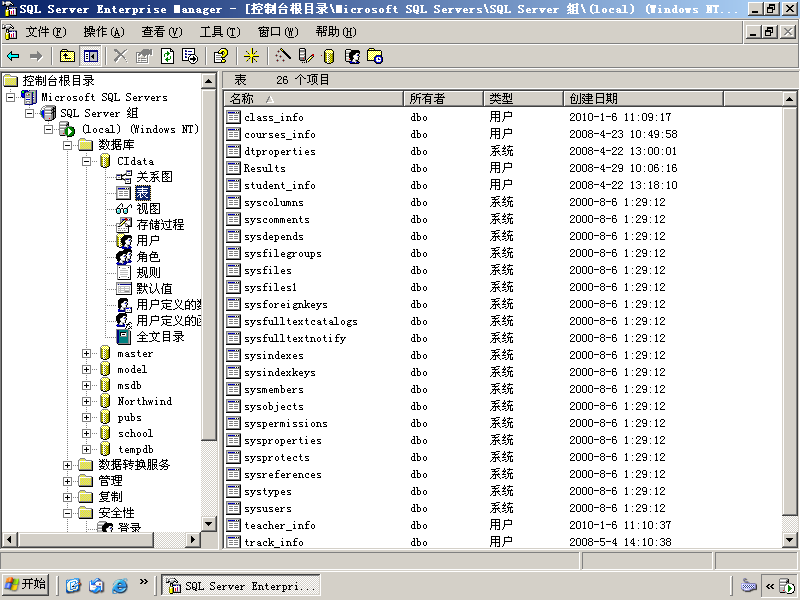Sort by the 类型 column header
Image resolution: width=800 pixels, height=600 pixels.
523,98
